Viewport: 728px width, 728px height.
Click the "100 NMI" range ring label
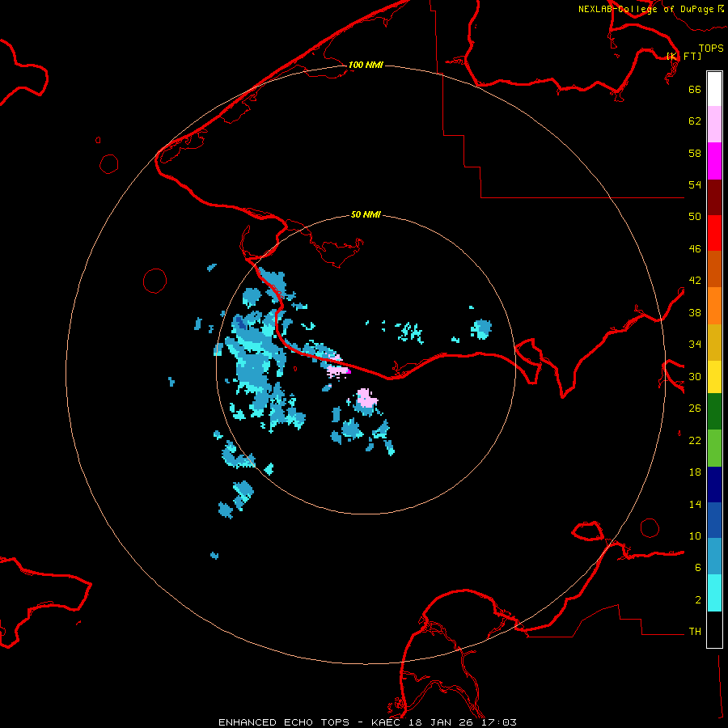[x=366, y=65]
